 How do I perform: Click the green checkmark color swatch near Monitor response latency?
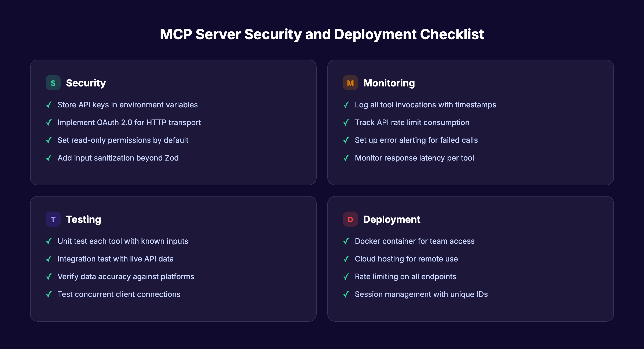pos(346,158)
